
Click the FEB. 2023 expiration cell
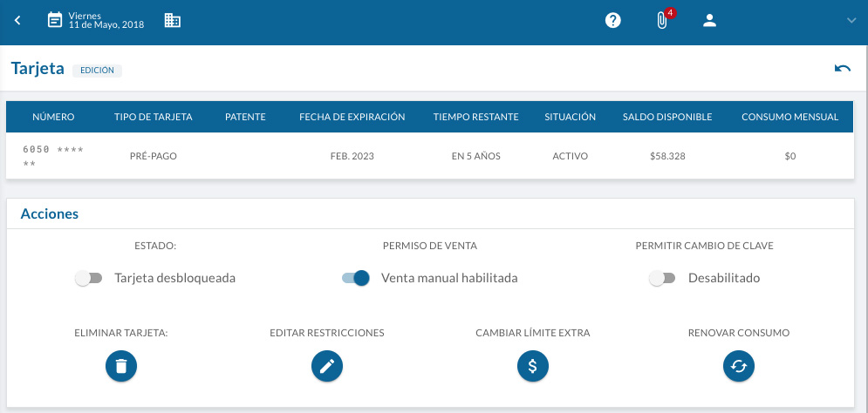click(x=352, y=157)
